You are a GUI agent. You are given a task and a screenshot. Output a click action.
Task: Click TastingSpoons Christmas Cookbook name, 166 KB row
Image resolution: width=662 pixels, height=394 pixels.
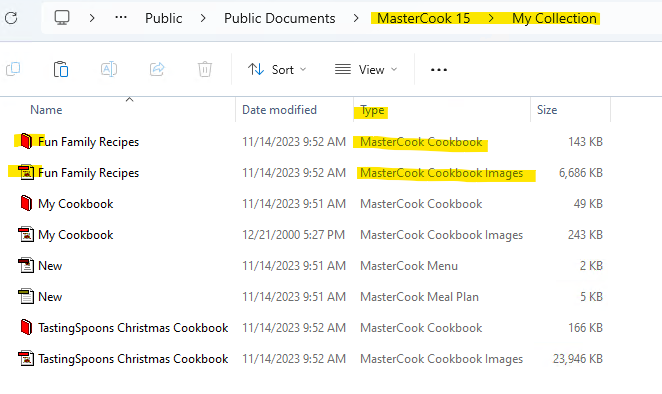point(133,328)
